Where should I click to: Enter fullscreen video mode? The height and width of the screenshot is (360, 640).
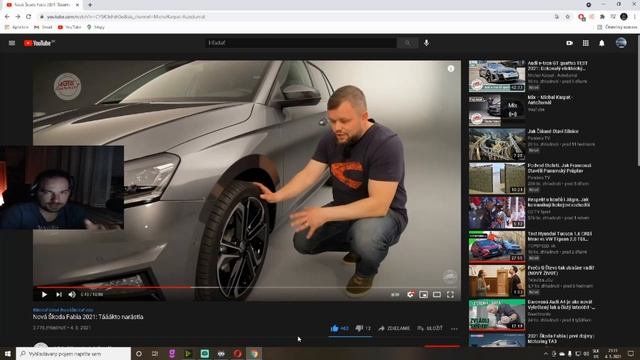(x=450, y=294)
